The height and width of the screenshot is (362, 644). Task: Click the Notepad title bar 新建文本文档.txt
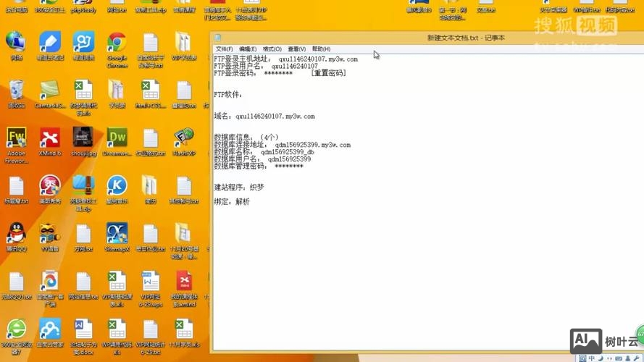tap(466, 38)
